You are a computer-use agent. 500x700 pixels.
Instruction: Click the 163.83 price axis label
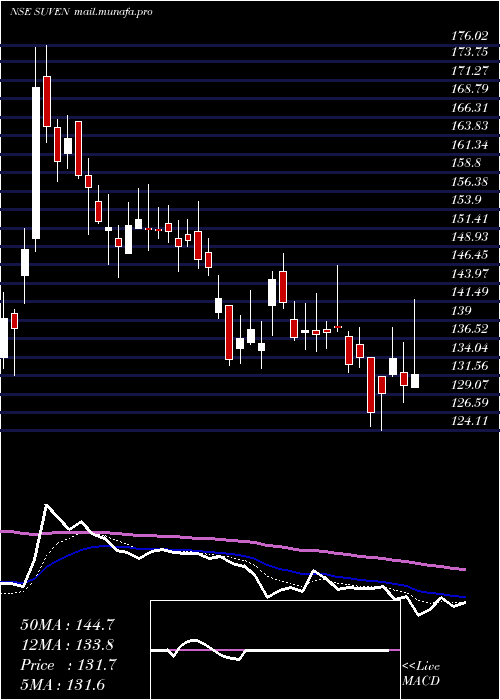(469, 126)
